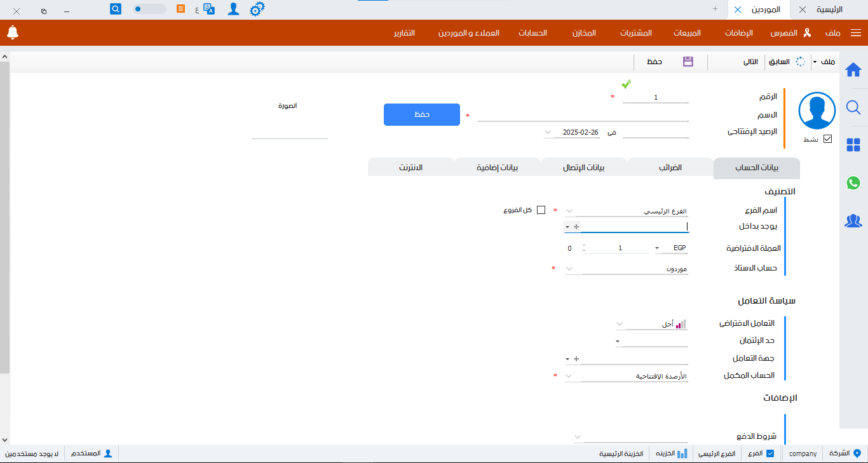The height and width of the screenshot is (463, 868).
Task: Enable the كل الفروع checkbox
Action: coord(541,210)
